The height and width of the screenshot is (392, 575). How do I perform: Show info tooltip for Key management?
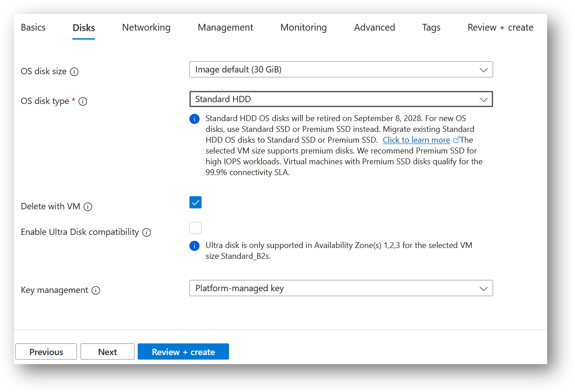[x=96, y=290]
